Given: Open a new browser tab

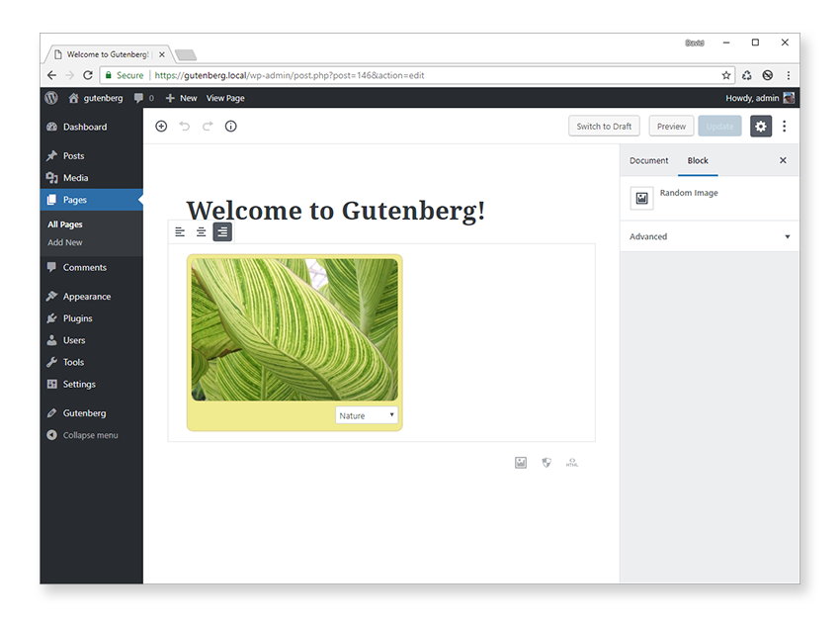Looking at the screenshot, I should [186, 54].
